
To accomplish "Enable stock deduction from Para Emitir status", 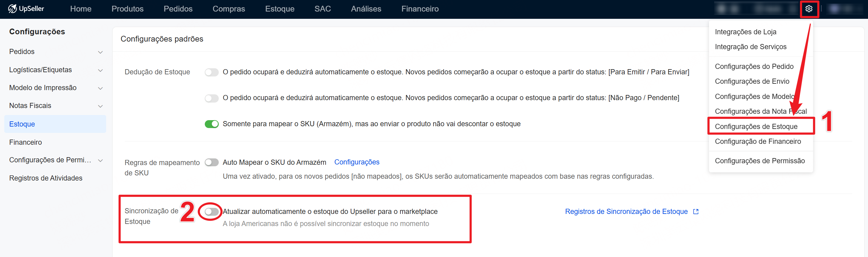I will click(x=211, y=73).
